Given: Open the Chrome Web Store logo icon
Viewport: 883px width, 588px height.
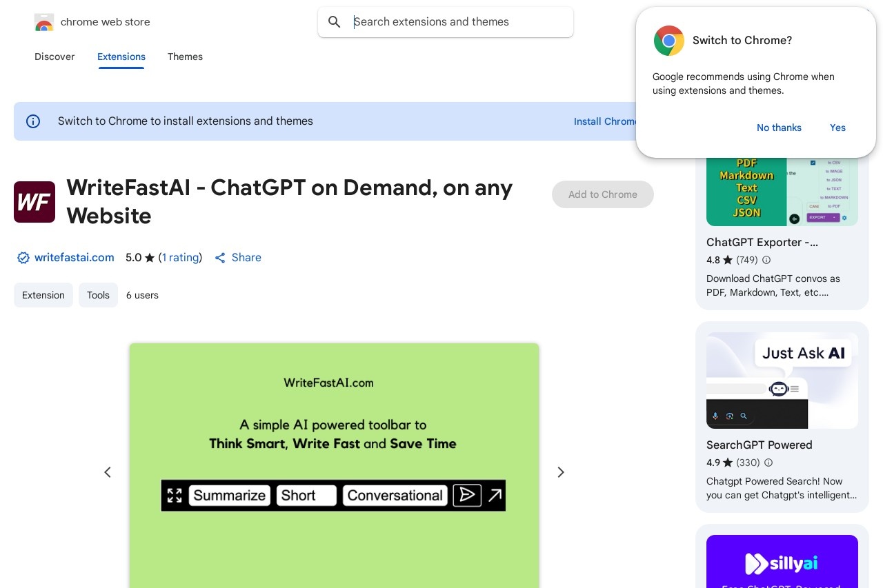Looking at the screenshot, I should click(44, 22).
